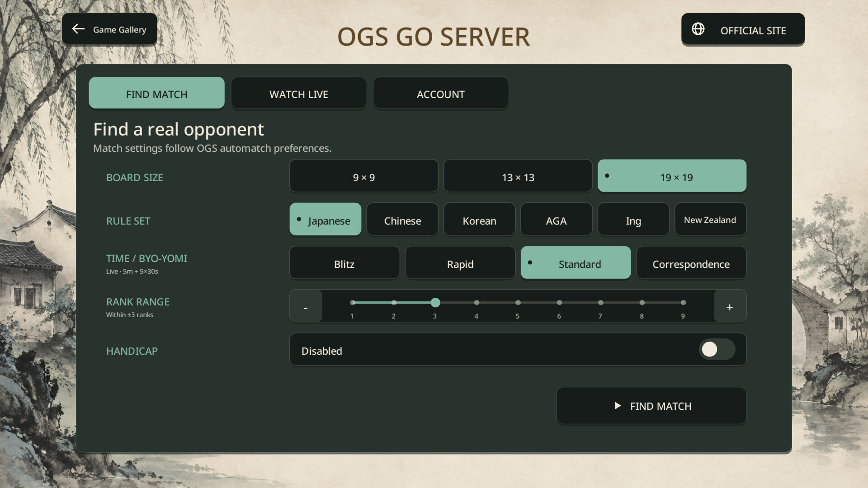
Task: Select Standard time control
Action: 576,263
